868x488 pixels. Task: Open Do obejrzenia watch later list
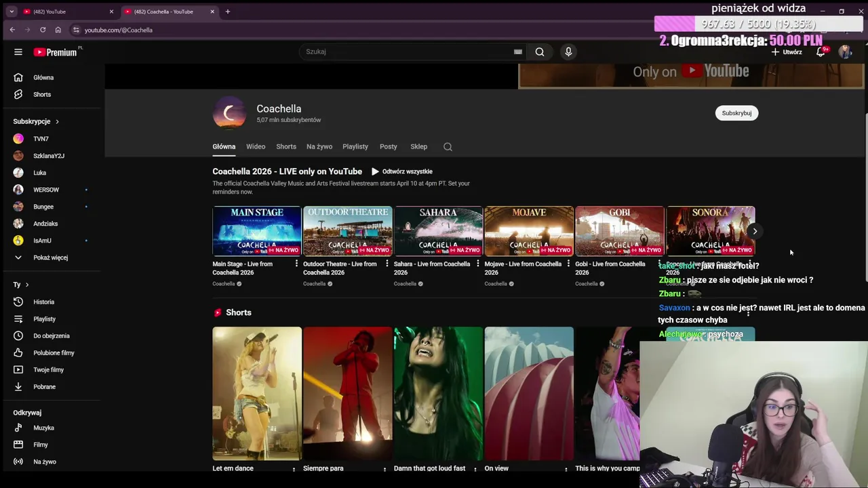pos(51,335)
